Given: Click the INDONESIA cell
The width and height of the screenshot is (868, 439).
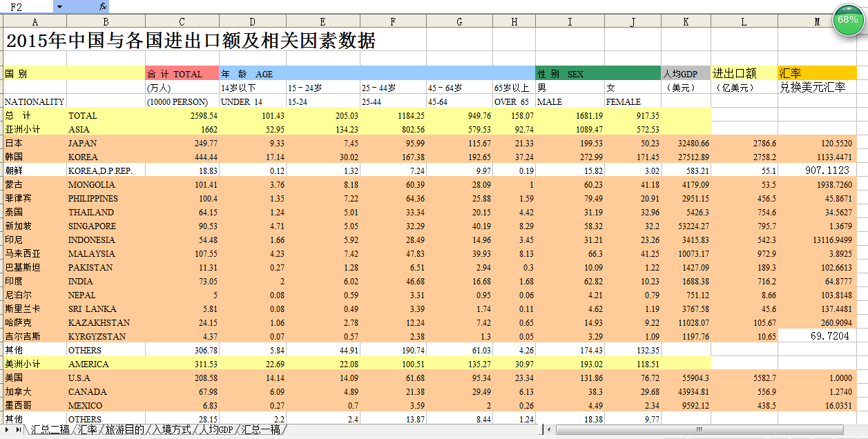Looking at the screenshot, I should 106,240.
